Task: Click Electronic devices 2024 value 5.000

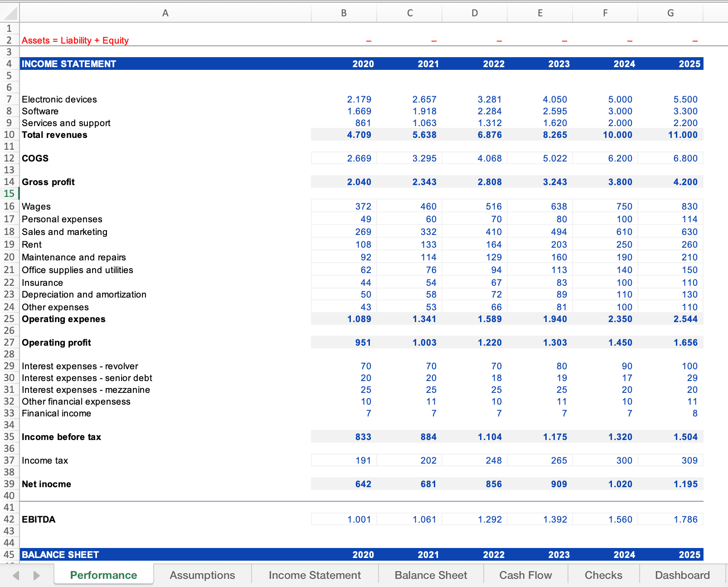Action: (x=605, y=99)
